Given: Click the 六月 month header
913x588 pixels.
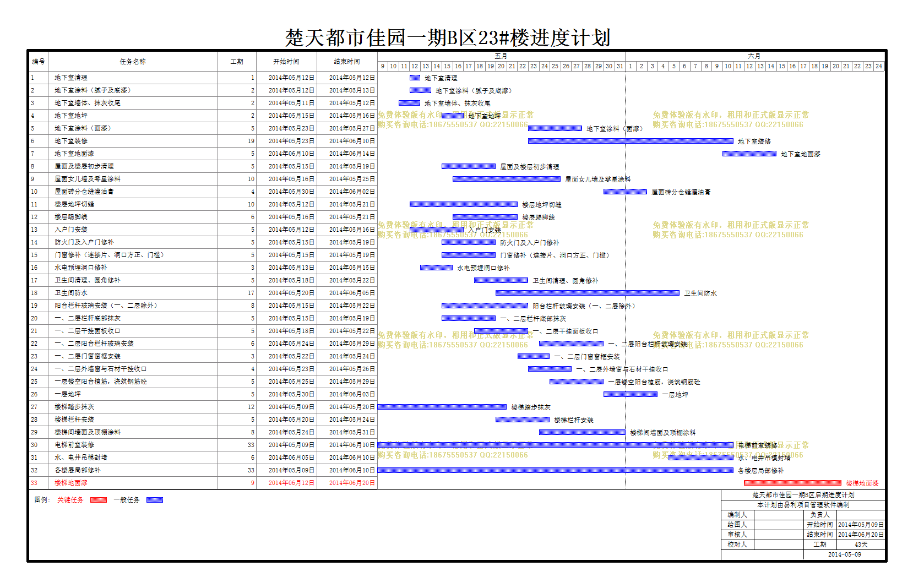Looking at the screenshot, I should pos(754,56).
